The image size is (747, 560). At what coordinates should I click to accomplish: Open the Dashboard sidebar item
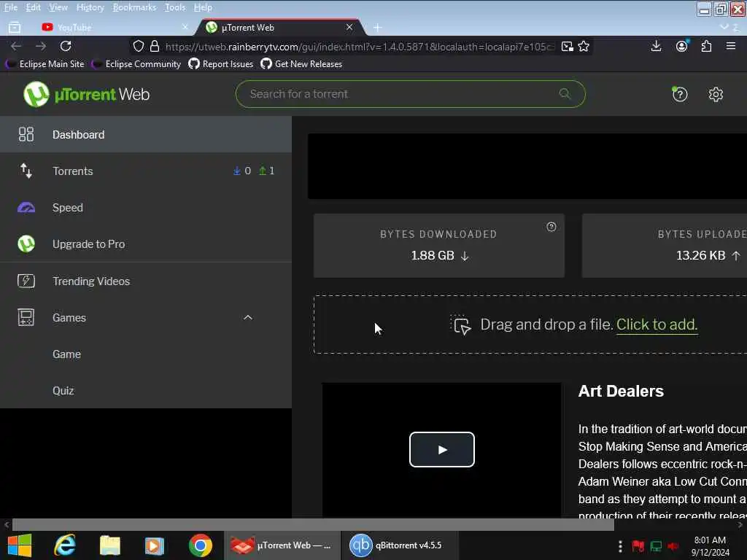point(146,134)
